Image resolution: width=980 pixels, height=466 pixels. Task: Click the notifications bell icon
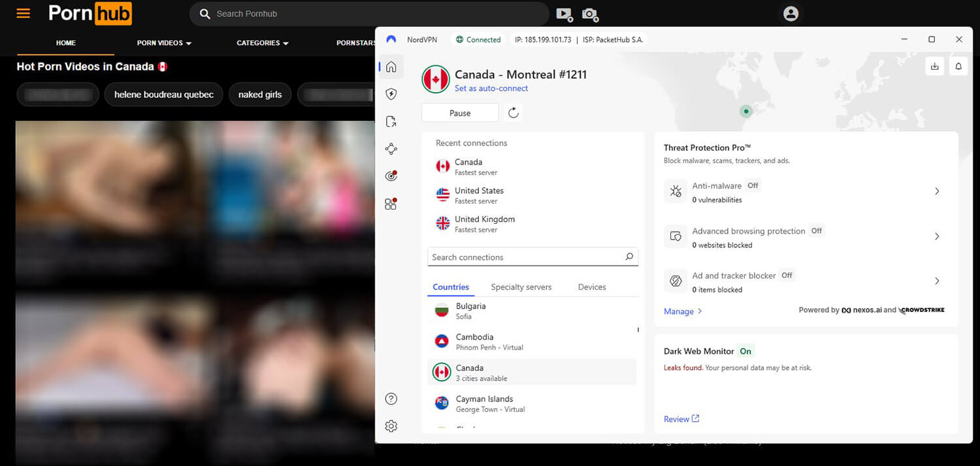tap(958, 66)
